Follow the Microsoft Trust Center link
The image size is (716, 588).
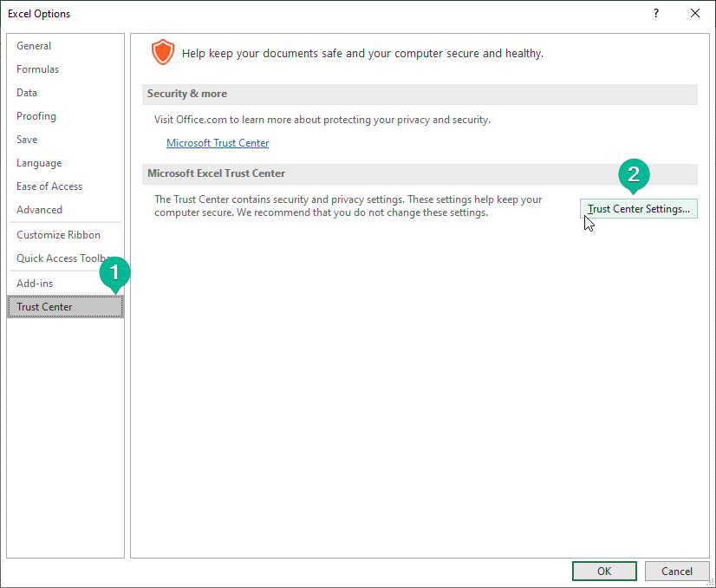click(218, 143)
